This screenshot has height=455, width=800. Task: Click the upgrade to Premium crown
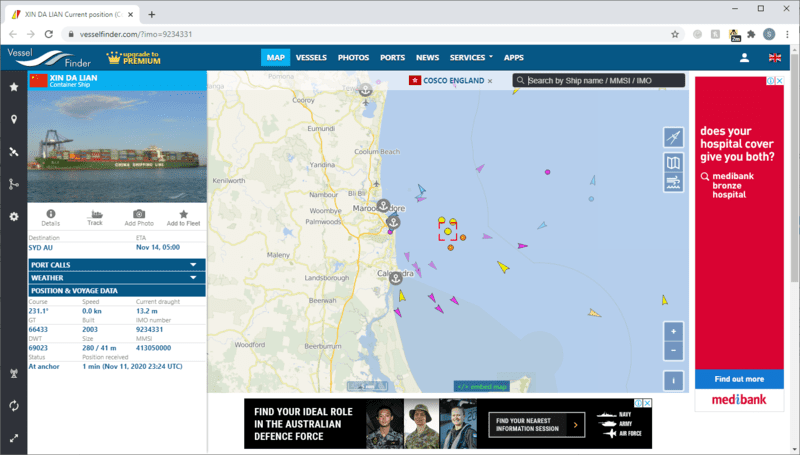(133, 58)
